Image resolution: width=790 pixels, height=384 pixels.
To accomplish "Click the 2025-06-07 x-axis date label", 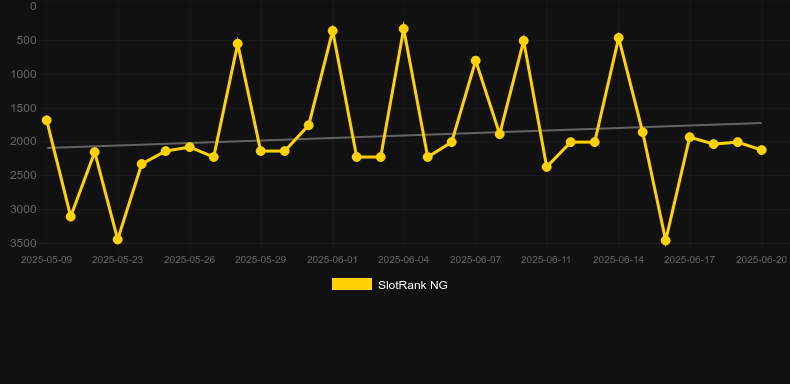I will click(475, 260).
